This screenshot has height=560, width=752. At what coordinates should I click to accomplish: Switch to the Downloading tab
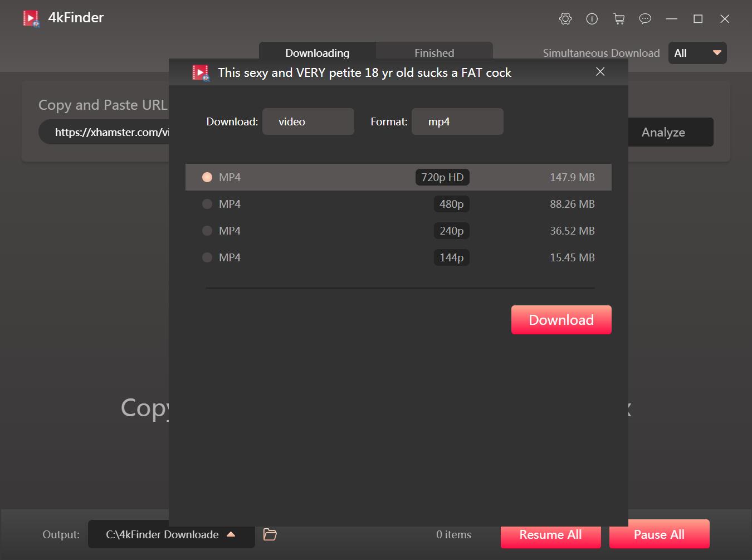pyautogui.click(x=317, y=52)
